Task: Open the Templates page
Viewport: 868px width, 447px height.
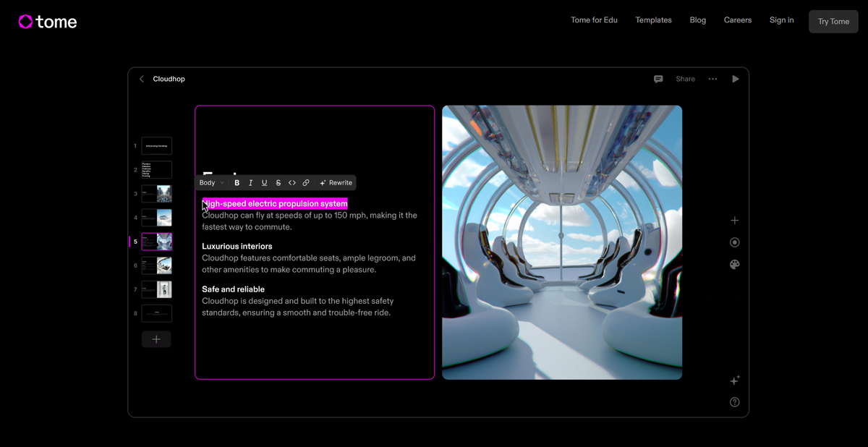Action: [653, 20]
